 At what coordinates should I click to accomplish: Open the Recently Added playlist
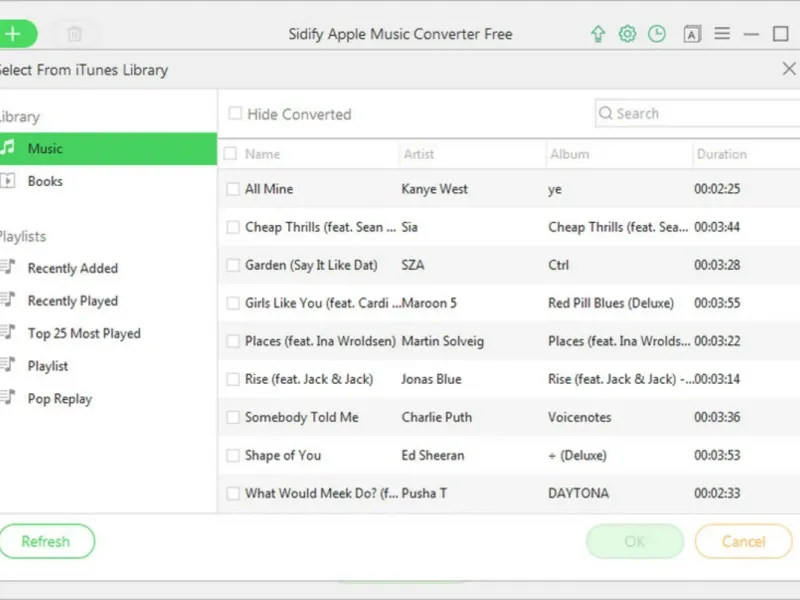pos(72,268)
